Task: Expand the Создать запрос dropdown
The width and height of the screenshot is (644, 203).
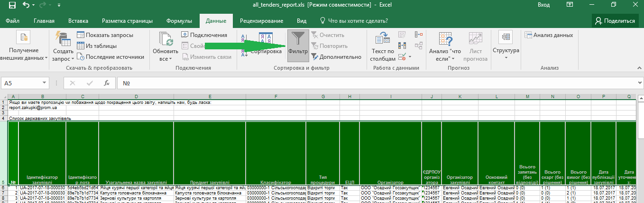Action: [x=63, y=55]
